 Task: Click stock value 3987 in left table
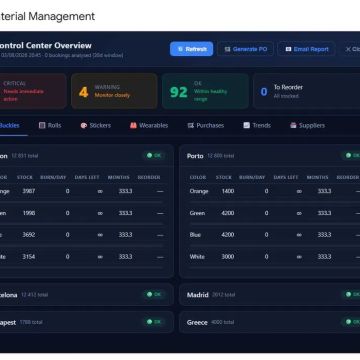(29, 191)
